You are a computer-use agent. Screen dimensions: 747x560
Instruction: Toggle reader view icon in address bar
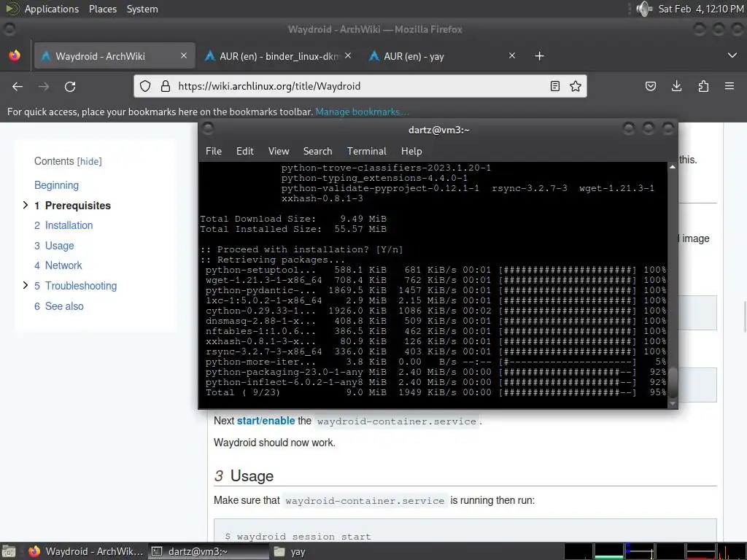point(555,86)
